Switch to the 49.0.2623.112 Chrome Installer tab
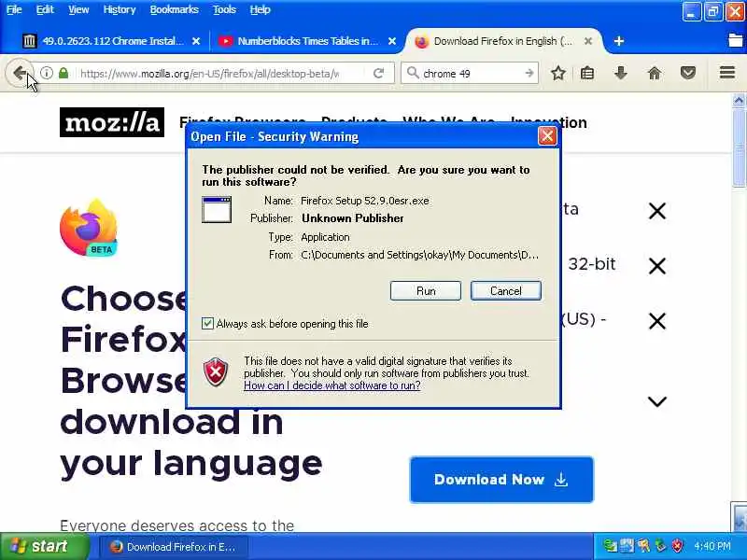 pyautogui.click(x=113, y=41)
